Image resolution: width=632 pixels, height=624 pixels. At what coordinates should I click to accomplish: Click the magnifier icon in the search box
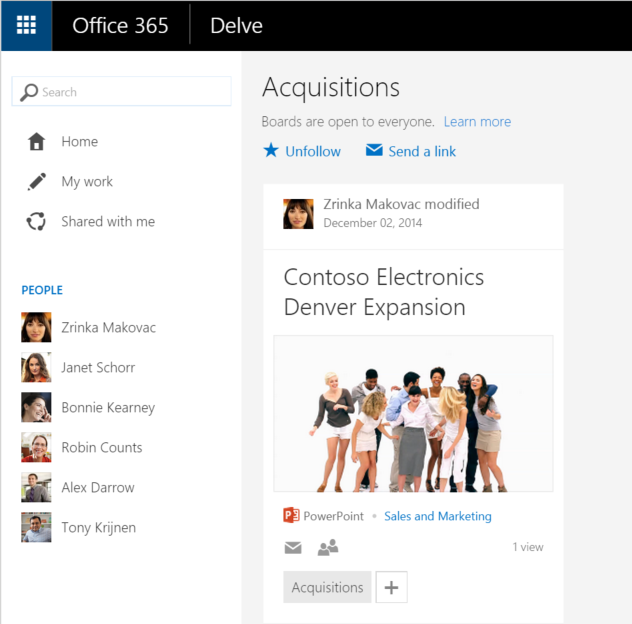click(29, 92)
